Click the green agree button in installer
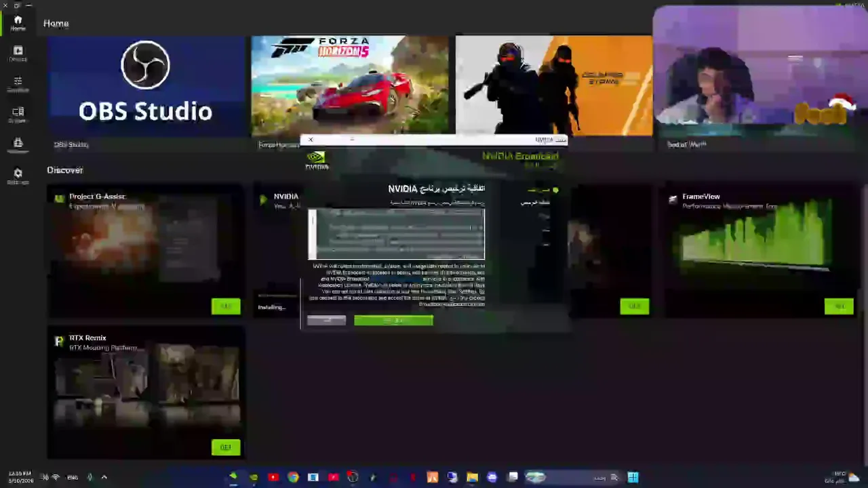Image resolution: width=868 pixels, height=488 pixels. pos(393,320)
